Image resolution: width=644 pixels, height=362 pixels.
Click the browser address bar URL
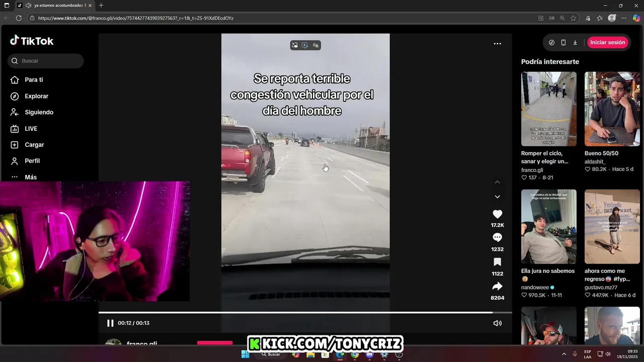pos(136,18)
